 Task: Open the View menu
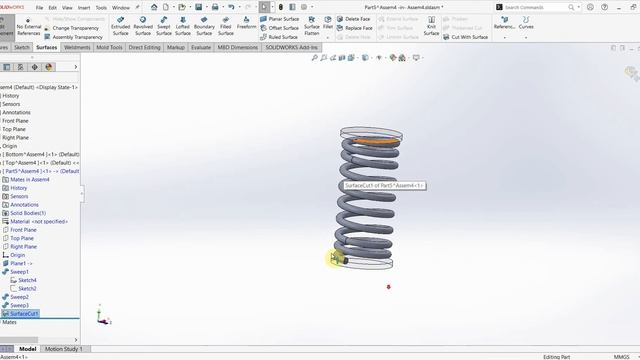67,7
